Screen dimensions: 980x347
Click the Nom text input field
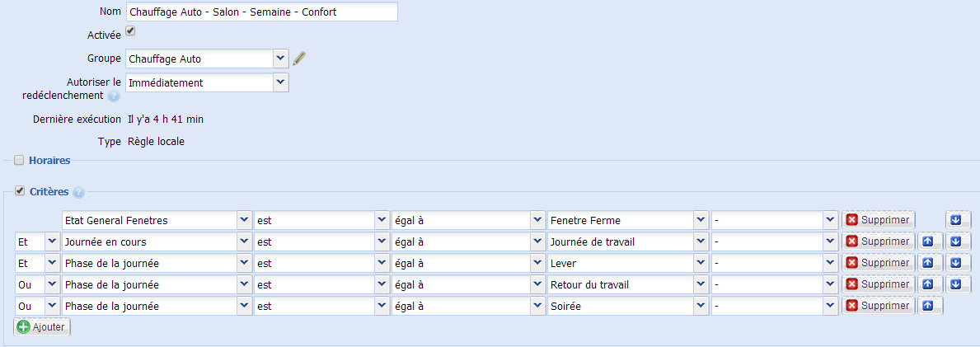(261, 12)
